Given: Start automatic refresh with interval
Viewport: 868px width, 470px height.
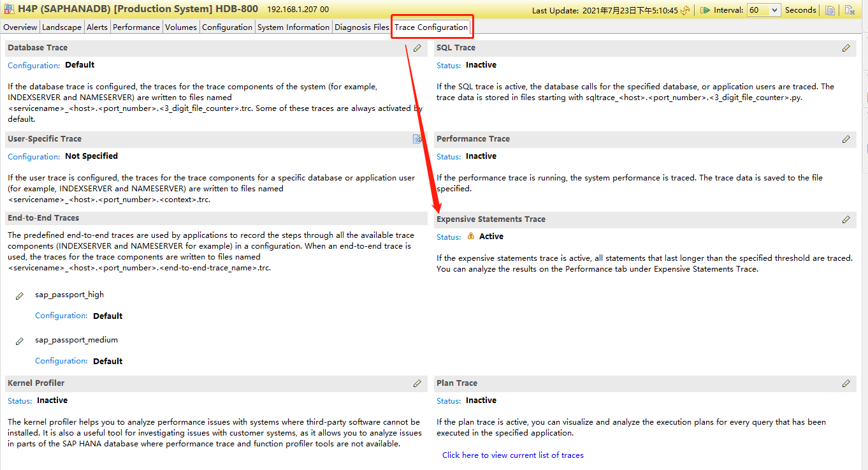Looking at the screenshot, I should pos(705,10).
